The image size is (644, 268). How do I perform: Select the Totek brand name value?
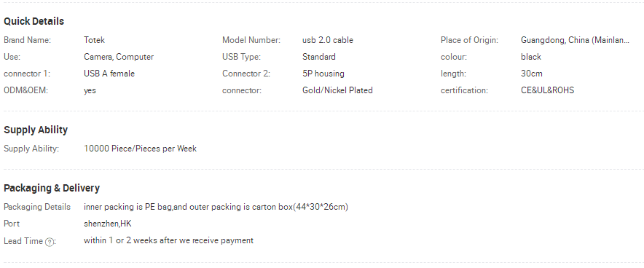(x=94, y=40)
